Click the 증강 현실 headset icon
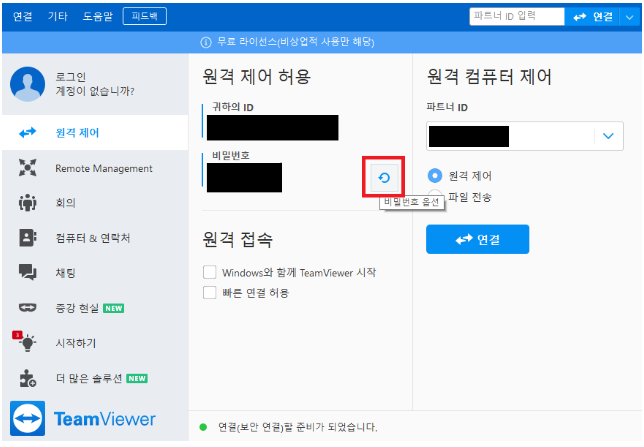 point(28,307)
